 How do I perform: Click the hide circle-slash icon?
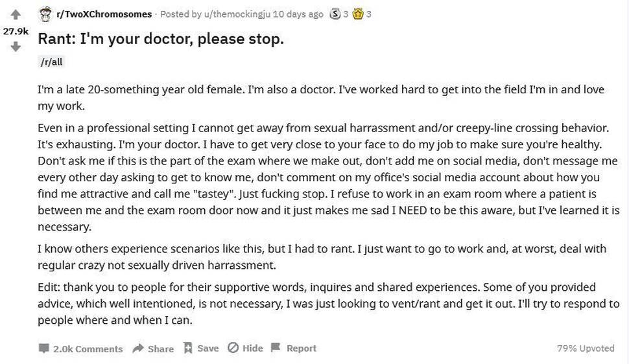tap(233, 348)
